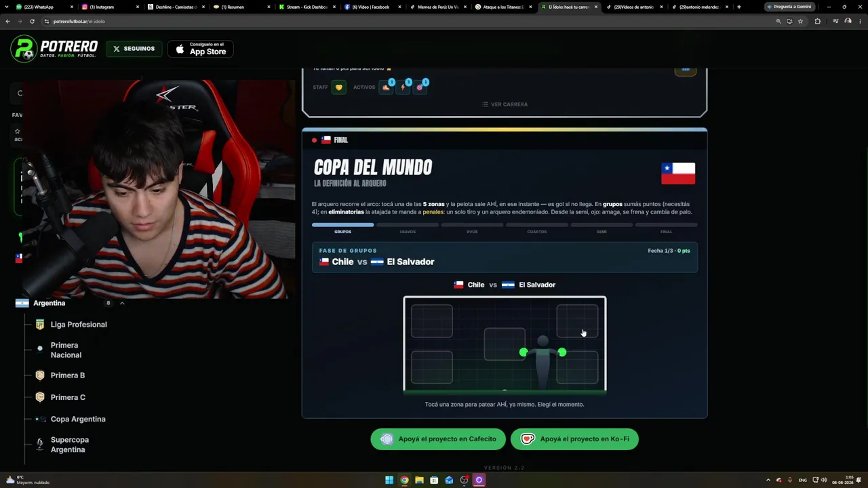Viewport: 868px width, 488px height.
Task: Open the Ver Carrera link
Action: pos(505,104)
